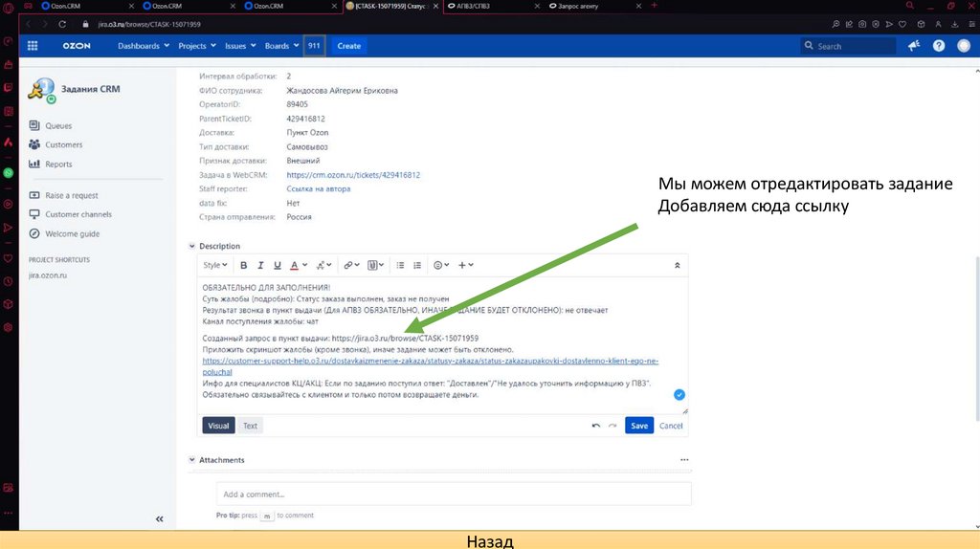
Task: Click the browser address bar URL
Action: point(149,24)
